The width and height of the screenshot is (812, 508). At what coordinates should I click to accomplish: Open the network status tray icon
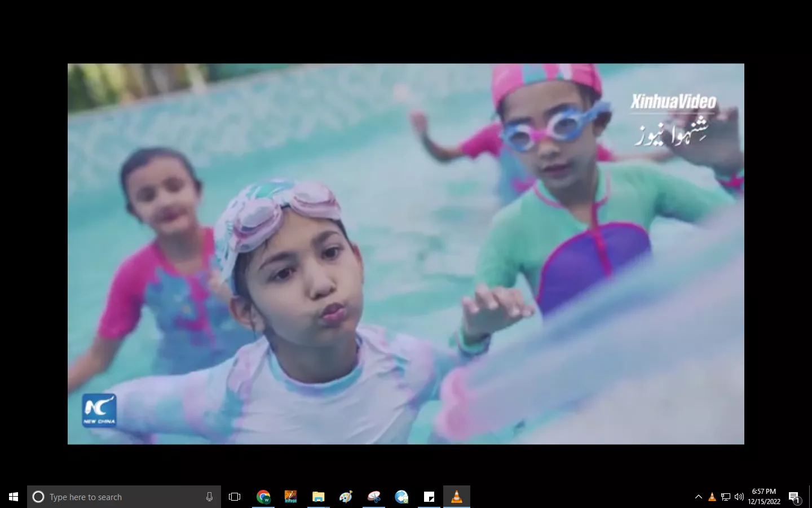(x=726, y=497)
